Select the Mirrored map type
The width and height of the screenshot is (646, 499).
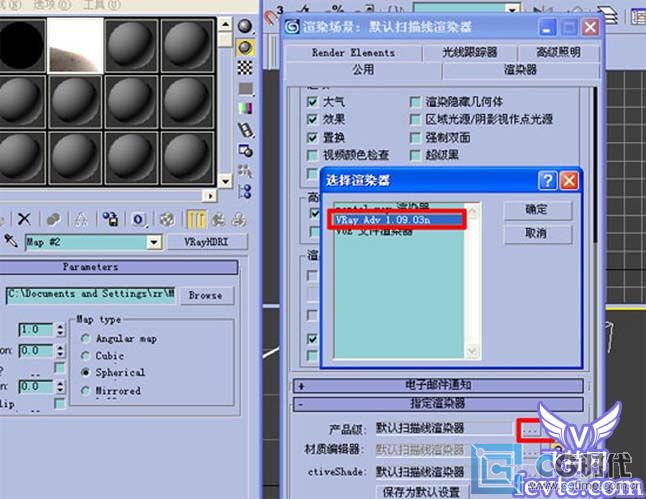86,390
